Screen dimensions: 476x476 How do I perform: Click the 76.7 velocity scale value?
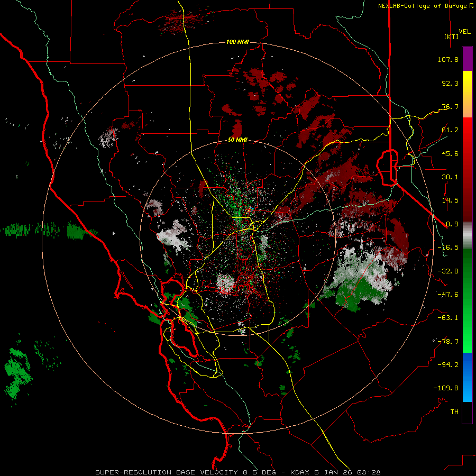(450, 106)
